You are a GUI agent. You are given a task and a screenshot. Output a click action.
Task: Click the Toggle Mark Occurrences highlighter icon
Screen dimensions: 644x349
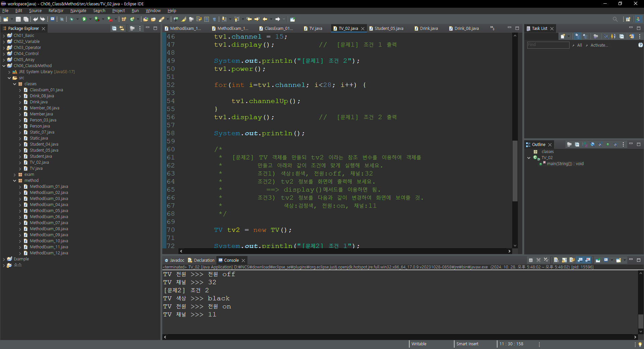tap(183, 19)
